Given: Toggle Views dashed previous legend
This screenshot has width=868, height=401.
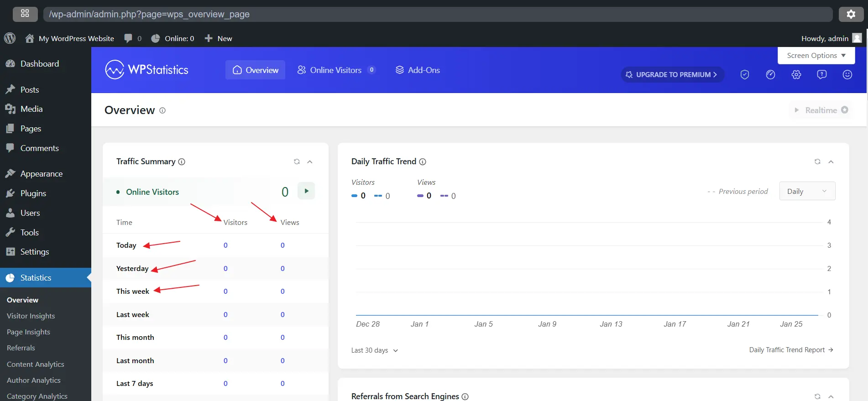Looking at the screenshot, I should pos(448,196).
